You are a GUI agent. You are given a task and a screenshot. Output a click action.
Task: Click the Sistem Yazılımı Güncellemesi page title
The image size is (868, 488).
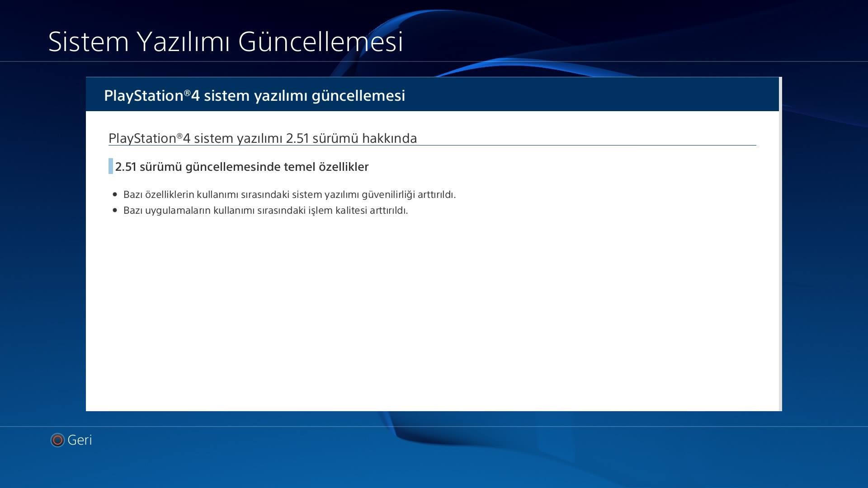pos(225,42)
